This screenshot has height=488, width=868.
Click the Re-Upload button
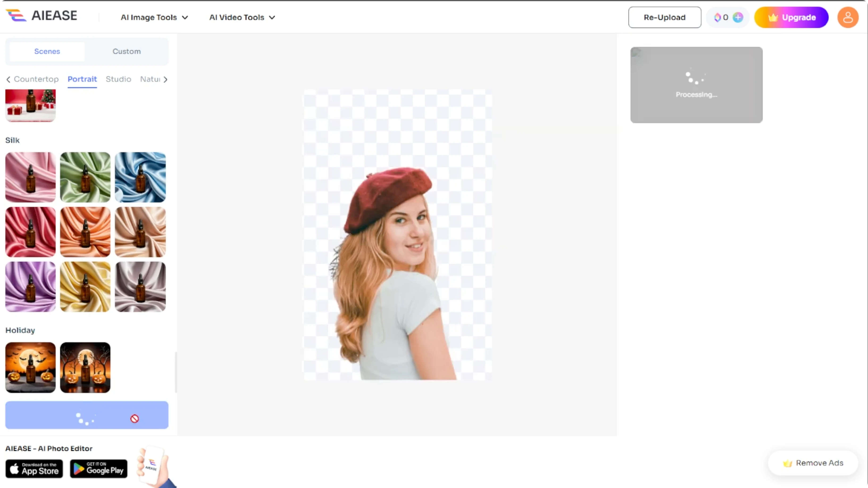tap(664, 17)
